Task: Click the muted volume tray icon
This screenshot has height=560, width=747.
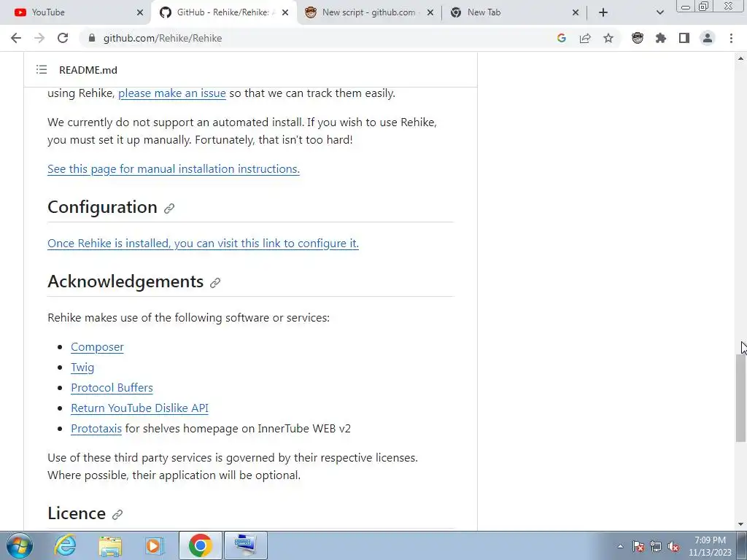Action: (x=673, y=546)
